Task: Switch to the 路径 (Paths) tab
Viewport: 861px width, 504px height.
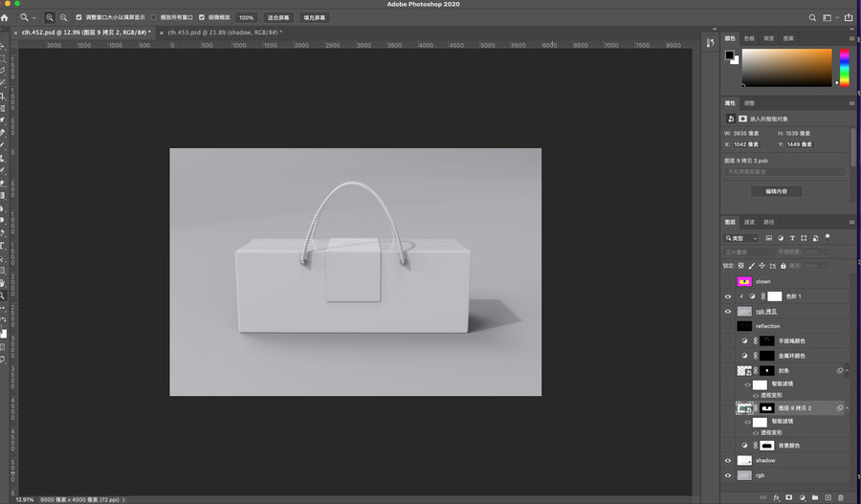Action: tap(769, 222)
